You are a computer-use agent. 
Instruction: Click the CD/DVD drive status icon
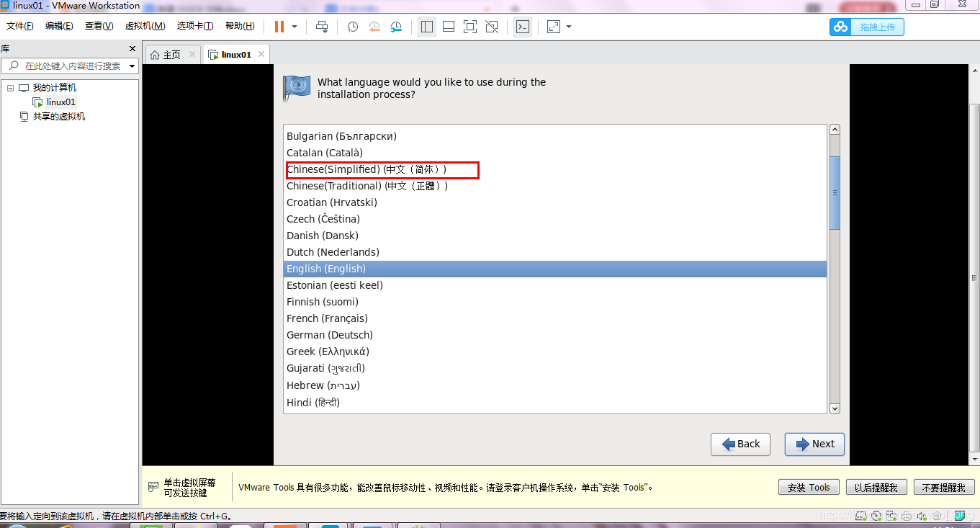tap(876, 516)
